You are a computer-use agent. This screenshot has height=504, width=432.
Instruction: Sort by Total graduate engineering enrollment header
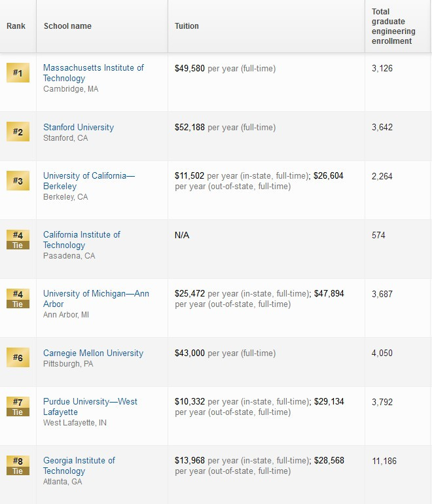(393, 26)
